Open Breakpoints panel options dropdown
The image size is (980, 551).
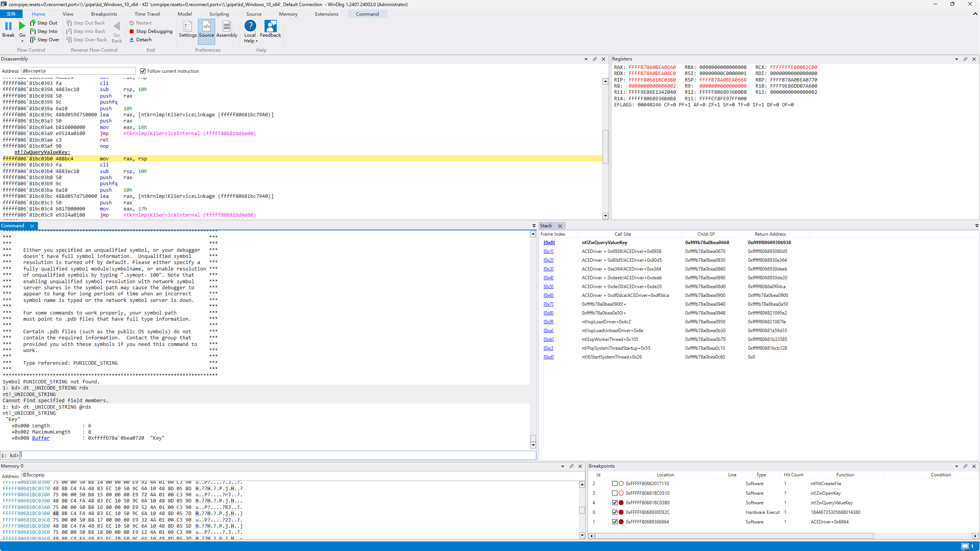tap(956, 466)
